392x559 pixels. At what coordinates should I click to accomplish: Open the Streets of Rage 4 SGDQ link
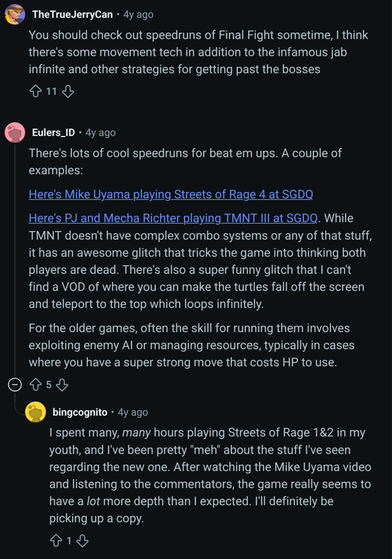coord(171,194)
